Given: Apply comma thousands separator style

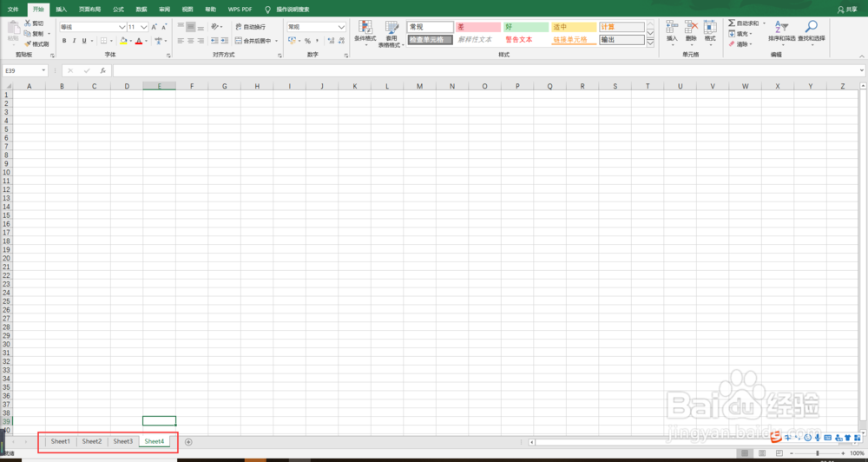Looking at the screenshot, I should pos(317,41).
